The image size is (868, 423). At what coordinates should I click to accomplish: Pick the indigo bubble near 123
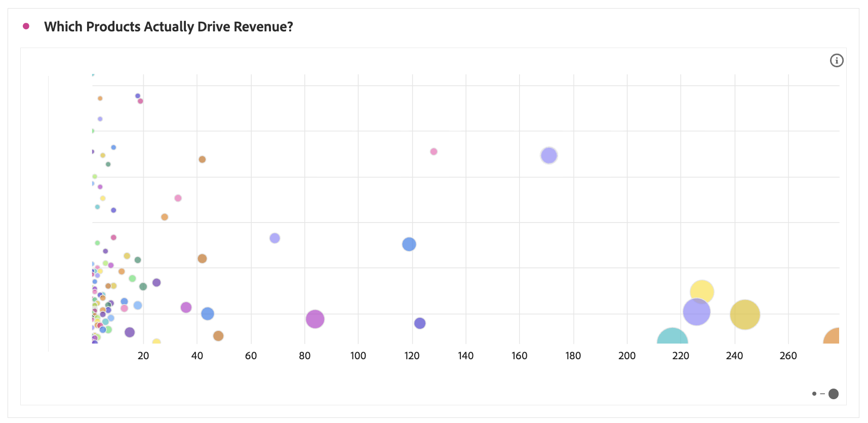(x=420, y=323)
